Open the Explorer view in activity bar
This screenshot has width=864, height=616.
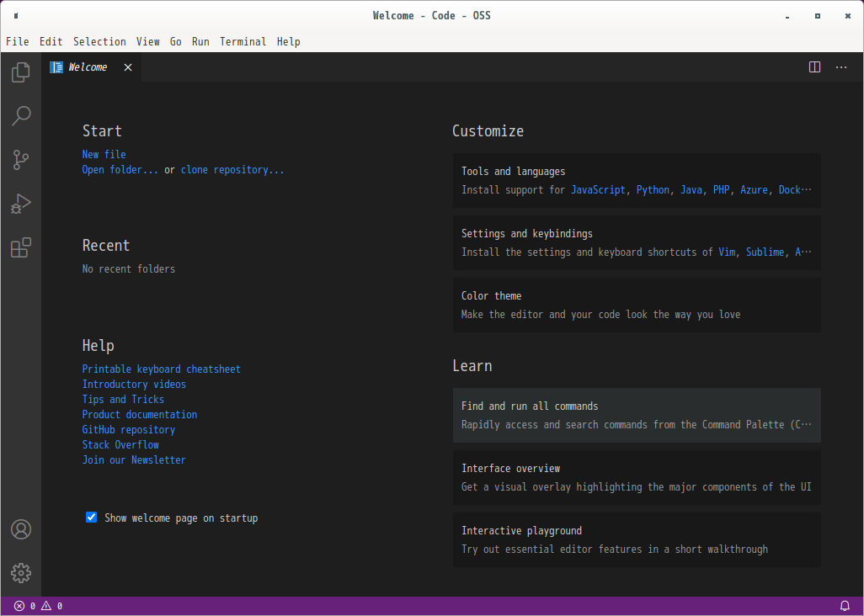21,72
